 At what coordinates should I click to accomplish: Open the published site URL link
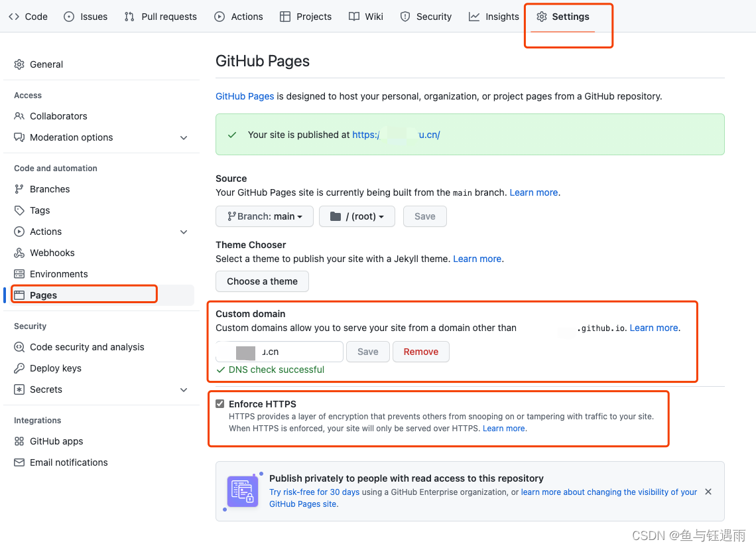point(396,135)
